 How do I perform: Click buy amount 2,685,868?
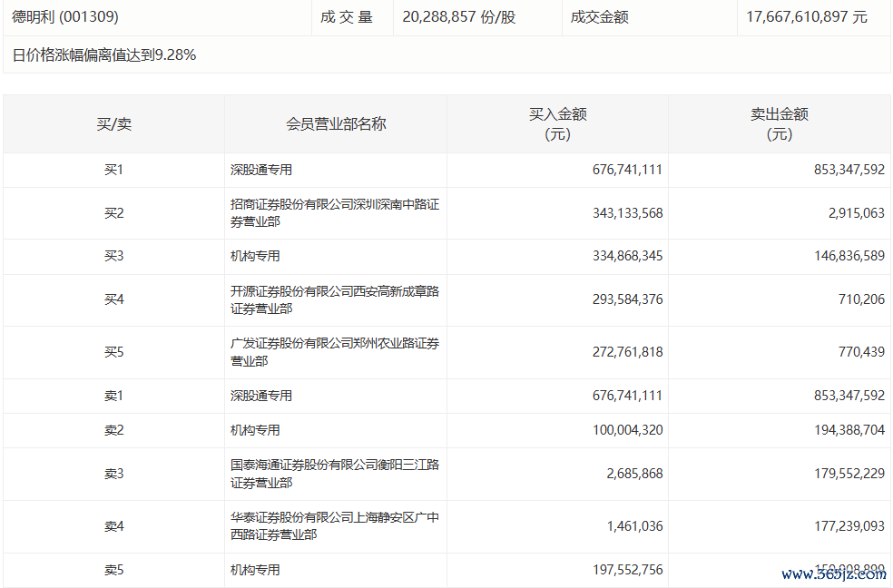634,474
